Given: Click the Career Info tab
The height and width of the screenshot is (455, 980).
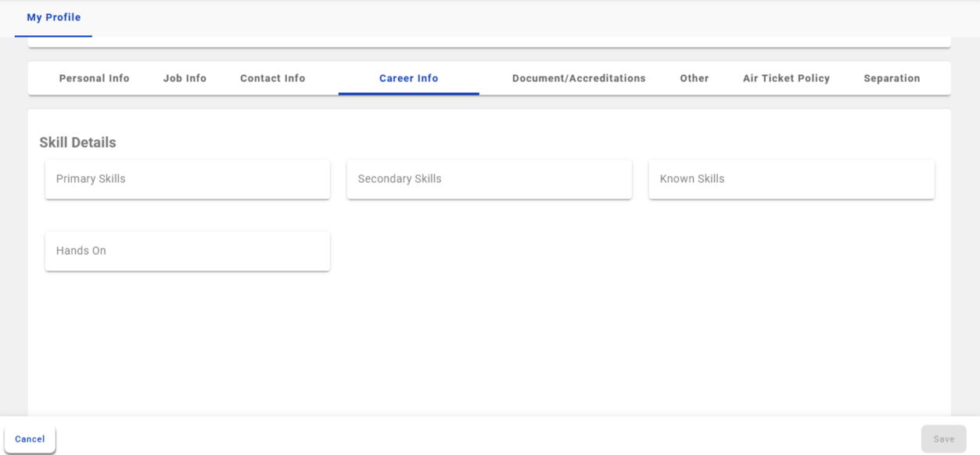Looking at the screenshot, I should pos(408,78).
